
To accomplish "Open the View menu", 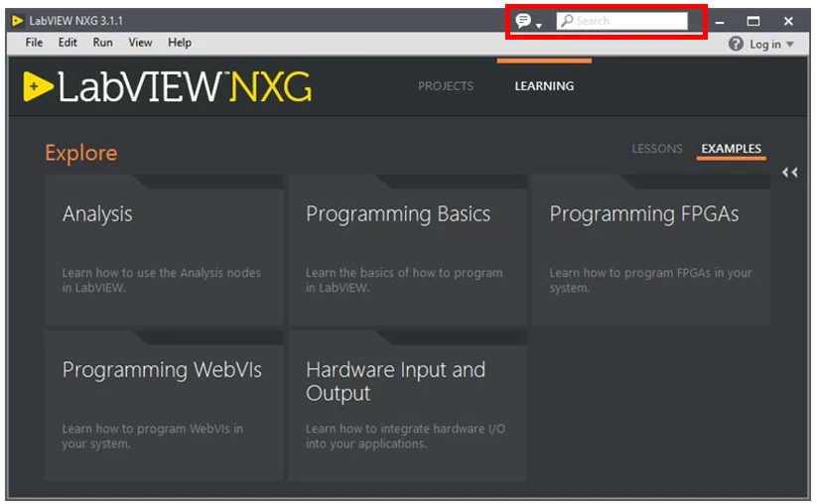I will 140,43.
